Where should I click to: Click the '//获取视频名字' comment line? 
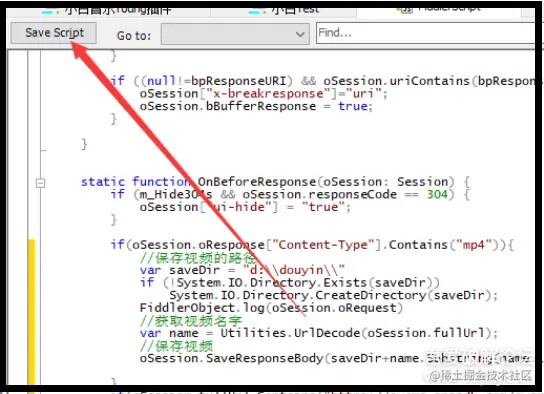coord(191,320)
